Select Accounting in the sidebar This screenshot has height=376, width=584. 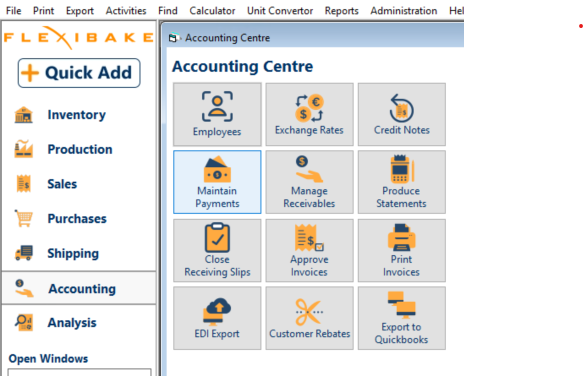(79, 289)
